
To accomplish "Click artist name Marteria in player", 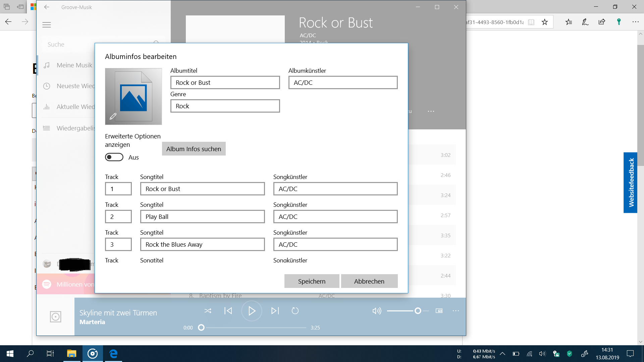I will click(92, 322).
